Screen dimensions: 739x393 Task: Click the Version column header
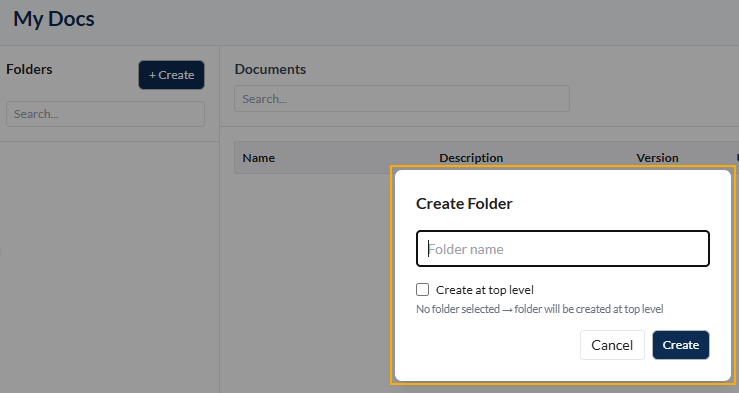click(x=657, y=158)
